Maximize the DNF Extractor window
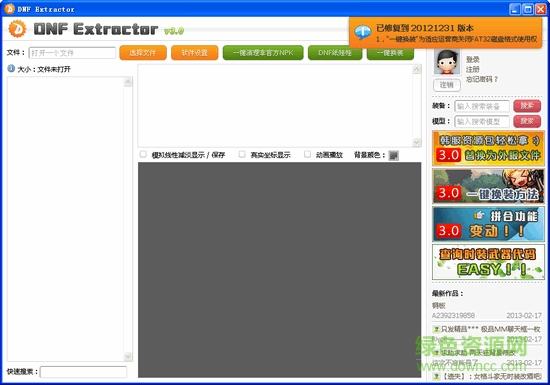This screenshot has width=550, height=385. click(x=528, y=9)
